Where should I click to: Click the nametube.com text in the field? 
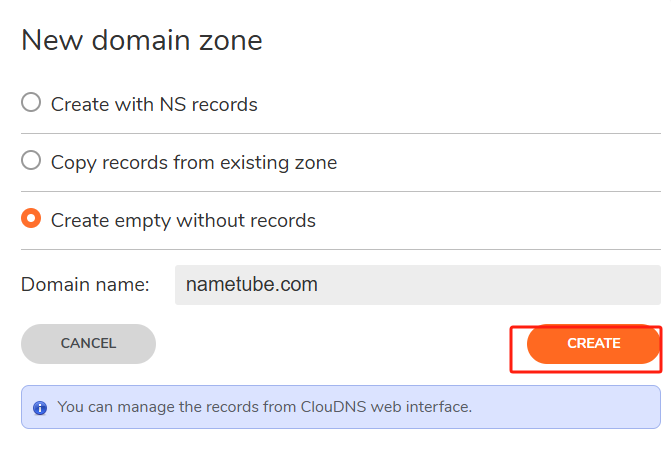coord(252,284)
